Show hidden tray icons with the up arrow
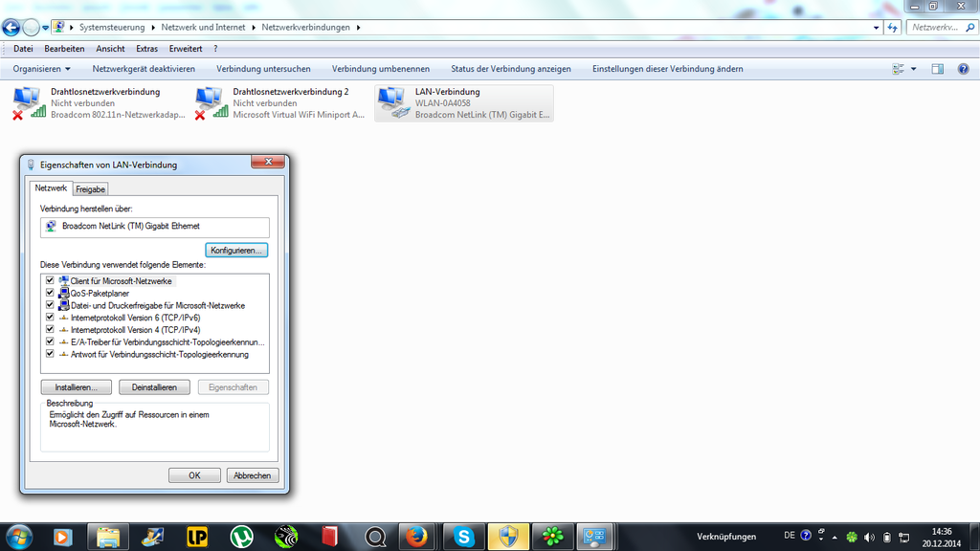The width and height of the screenshot is (980, 551). pos(835,537)
